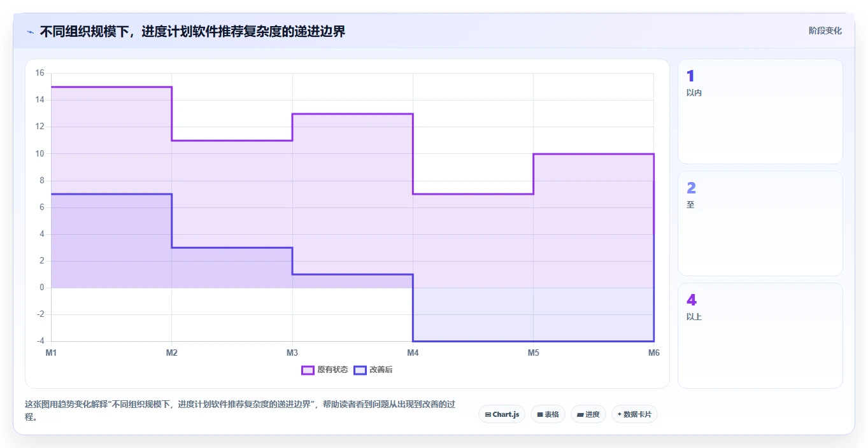This screenshot has height=448, width=868.
Task: Click the M2 x-axis label
Action: pos(171,353)
